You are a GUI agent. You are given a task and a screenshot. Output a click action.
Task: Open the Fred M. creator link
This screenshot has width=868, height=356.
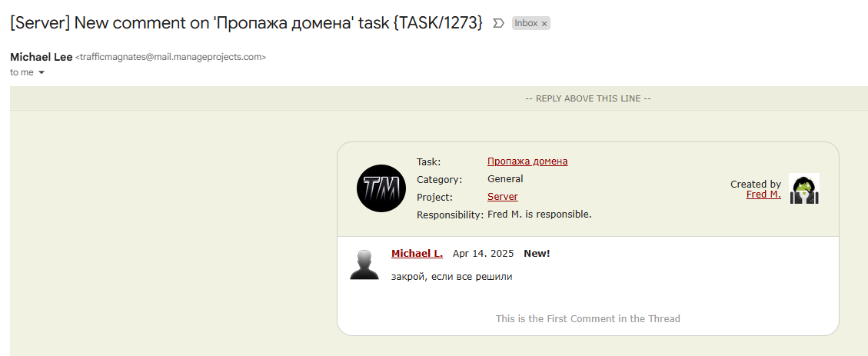763,195
